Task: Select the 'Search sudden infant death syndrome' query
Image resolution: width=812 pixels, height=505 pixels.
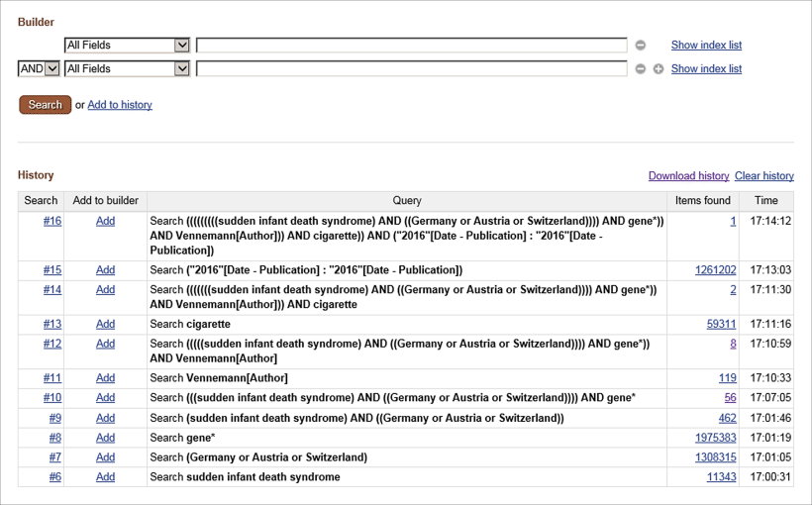Action: (245, 477)
